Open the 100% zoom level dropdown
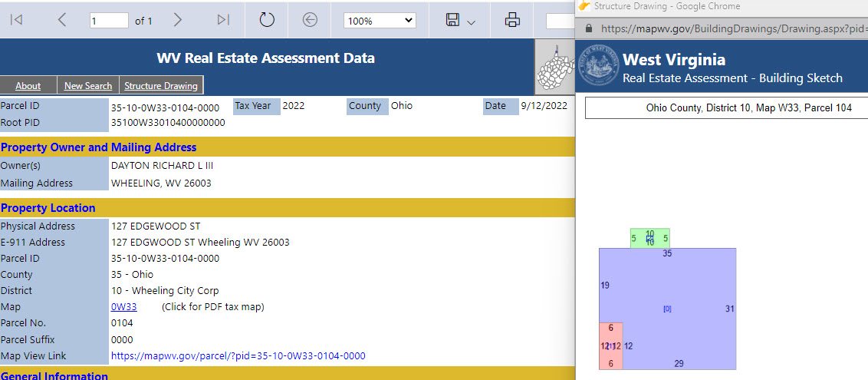Image resolution: width=868 pixels, height=380 pixels. pos(380,21)
